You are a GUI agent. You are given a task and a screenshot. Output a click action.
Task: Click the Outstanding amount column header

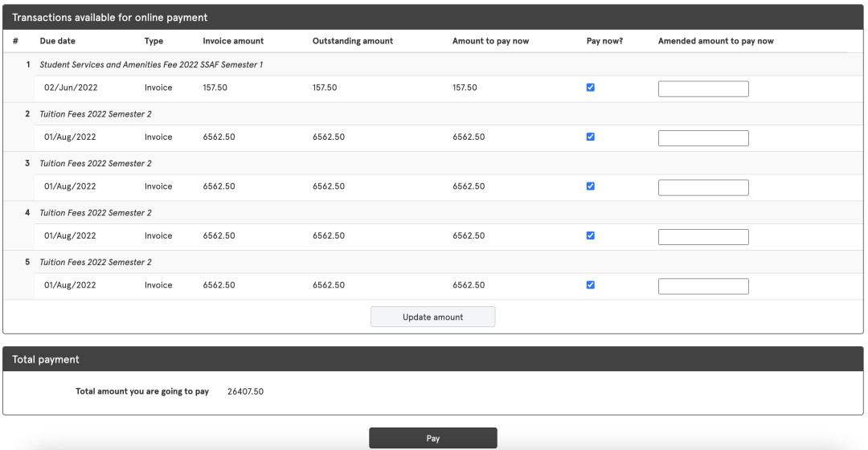[x=352, y=41]
